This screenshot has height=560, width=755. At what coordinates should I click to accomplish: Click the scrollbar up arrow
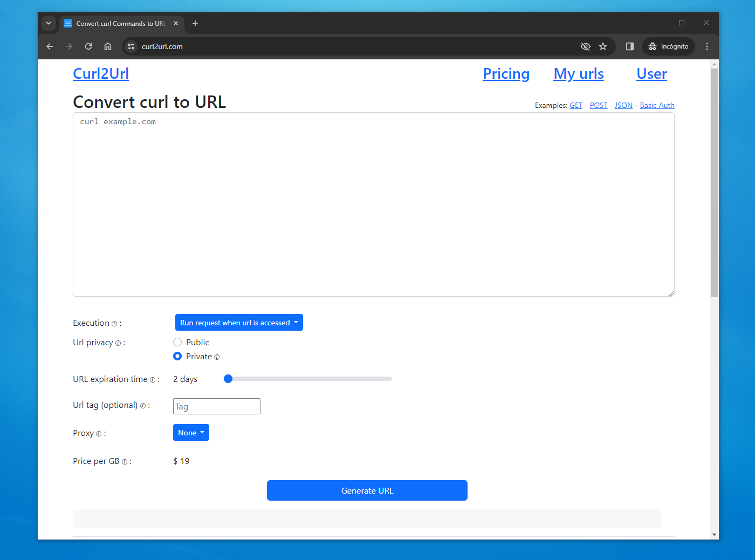click(714, 64)
